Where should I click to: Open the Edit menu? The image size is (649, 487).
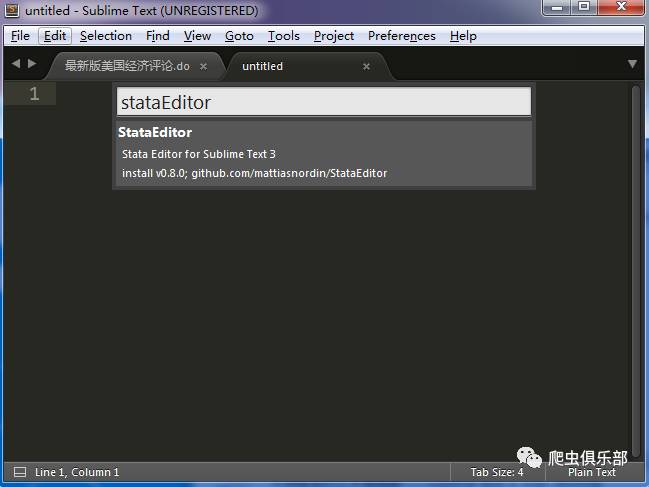tap(55, 36)
